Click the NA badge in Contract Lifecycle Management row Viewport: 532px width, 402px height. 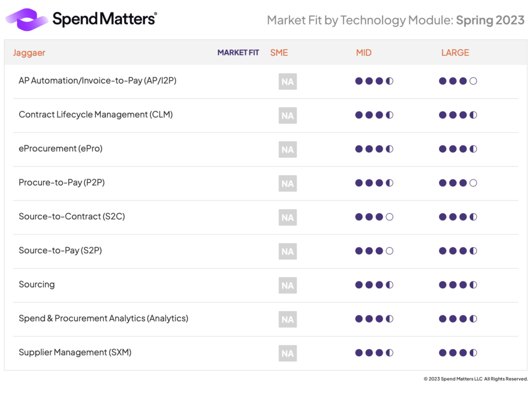(x=288, y=115)
